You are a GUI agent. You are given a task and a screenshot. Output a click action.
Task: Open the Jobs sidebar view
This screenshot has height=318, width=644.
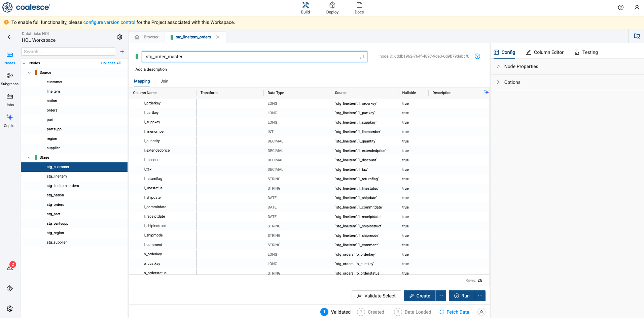[x=10, y=100]
